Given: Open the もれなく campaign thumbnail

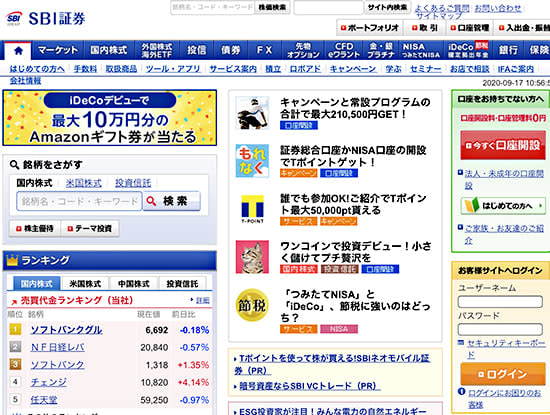Looking at the screenshot, I should click(x=252, y=161).
